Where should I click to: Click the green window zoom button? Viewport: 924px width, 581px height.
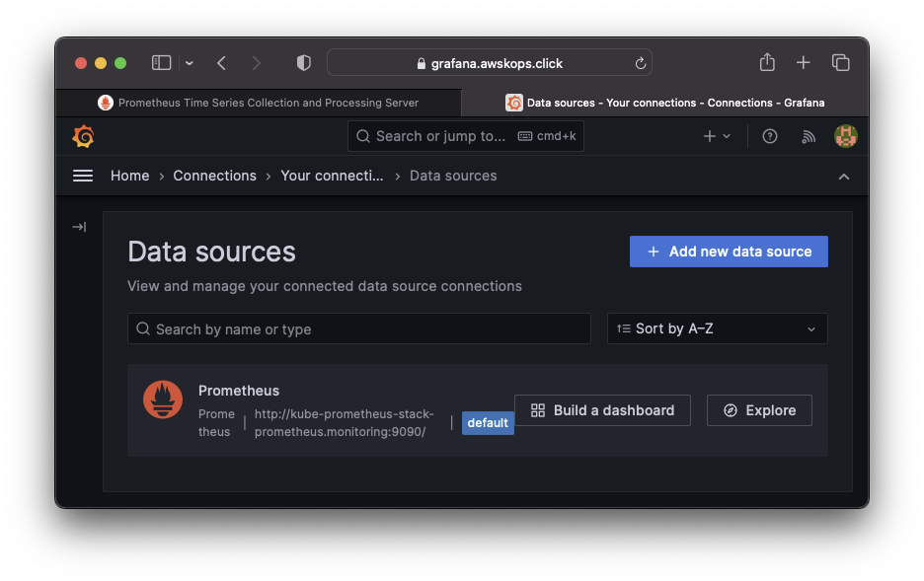120,63
